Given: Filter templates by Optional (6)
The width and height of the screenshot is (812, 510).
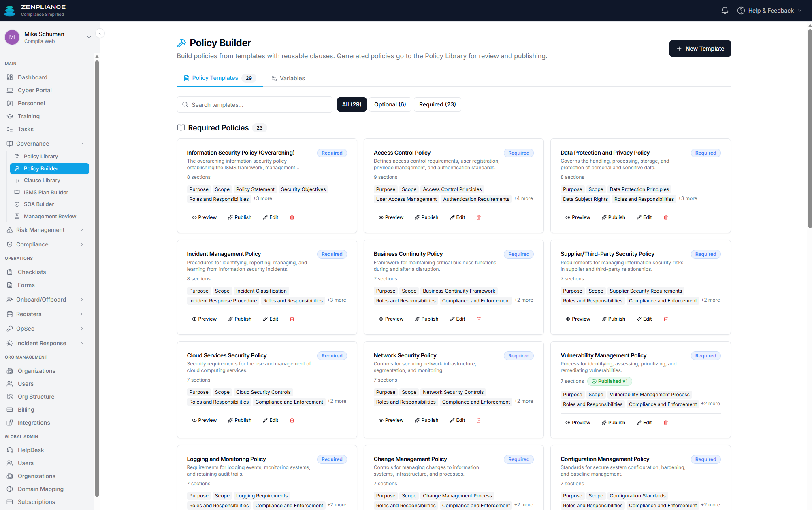Looking at the screenshot, I should [390, 104].
